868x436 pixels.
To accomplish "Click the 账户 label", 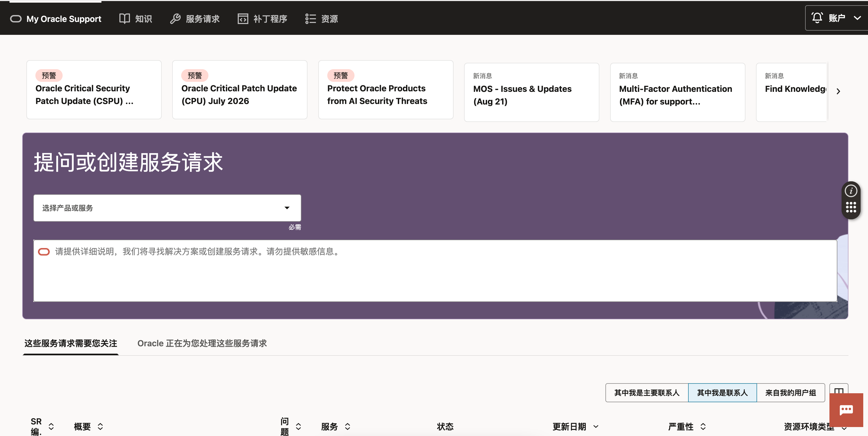I will tap(837, 18).
